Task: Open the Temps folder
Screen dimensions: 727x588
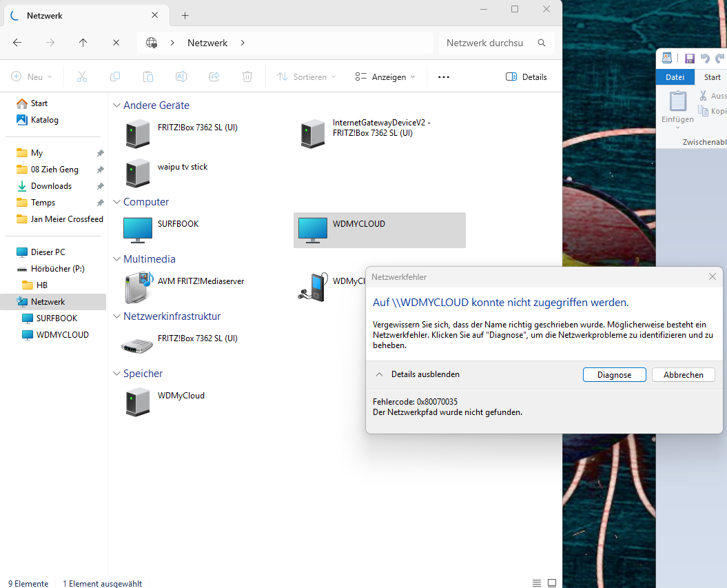Action: 36,202
